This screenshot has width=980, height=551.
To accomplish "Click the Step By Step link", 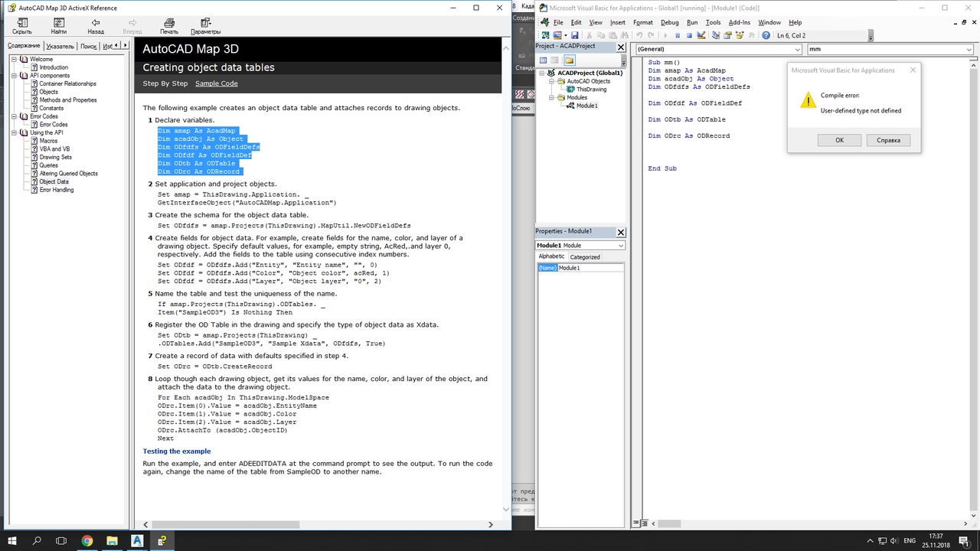I will 165,83.
